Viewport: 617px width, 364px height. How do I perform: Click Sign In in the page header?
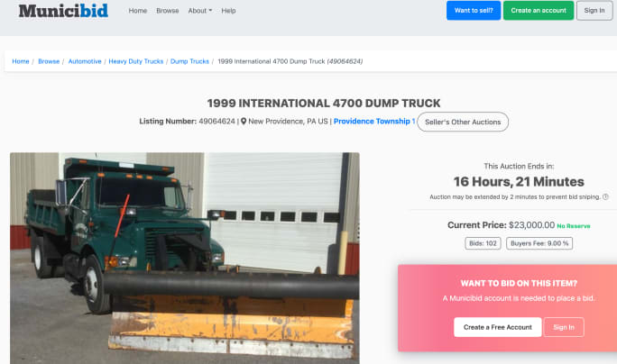coord(594,11)
